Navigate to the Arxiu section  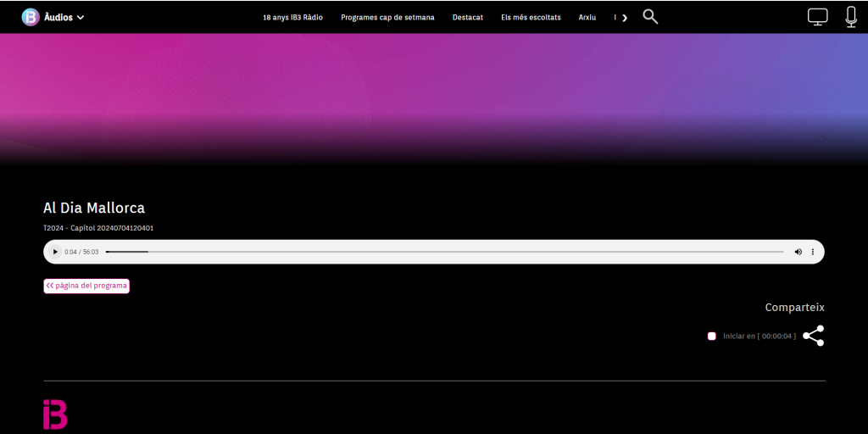point(587,17)
